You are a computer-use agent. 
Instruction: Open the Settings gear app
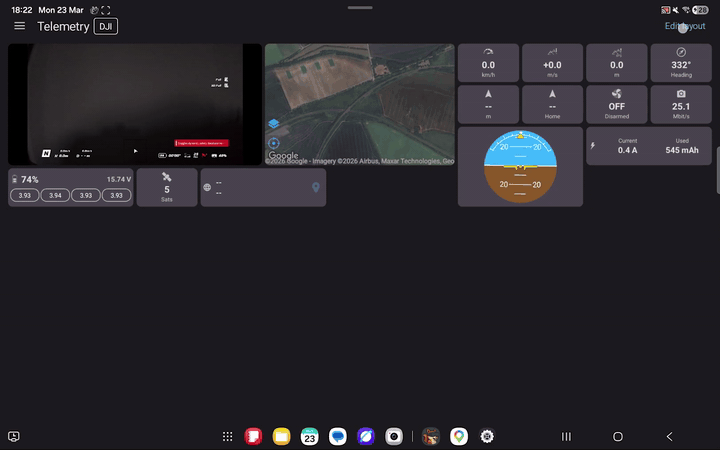click(x=487, y=436)
